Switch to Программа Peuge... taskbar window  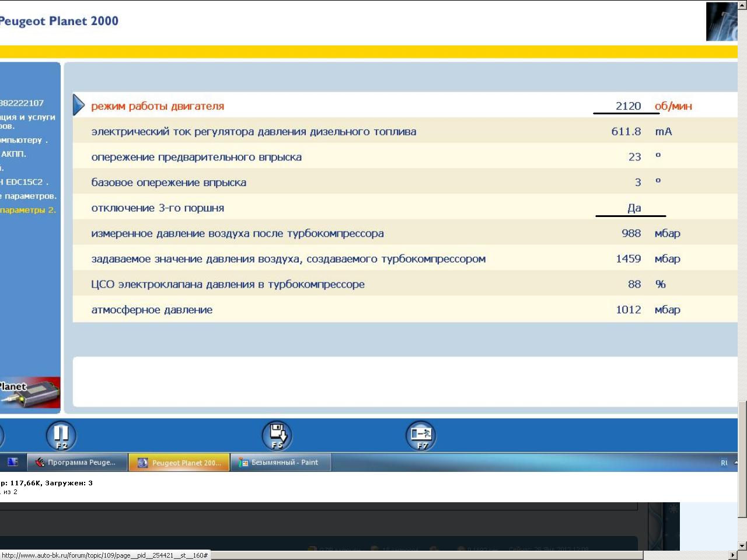[76, 463]
